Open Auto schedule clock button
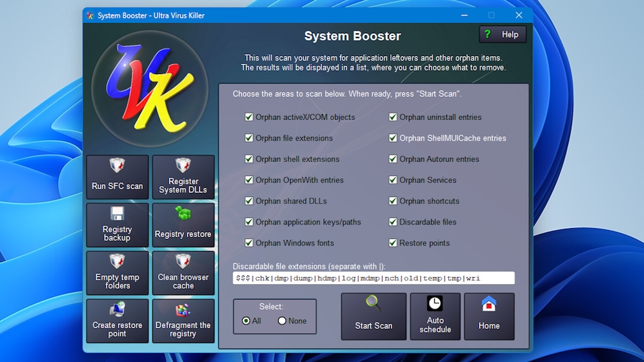The width and height of the screenshot is (644, 362). (x=435, y=316)
